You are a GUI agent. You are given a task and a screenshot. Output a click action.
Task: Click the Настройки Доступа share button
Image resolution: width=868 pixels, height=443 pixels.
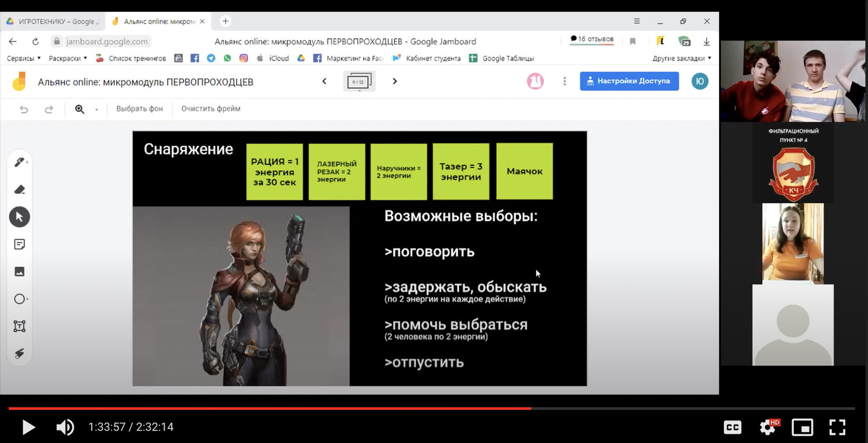[629, 81]
